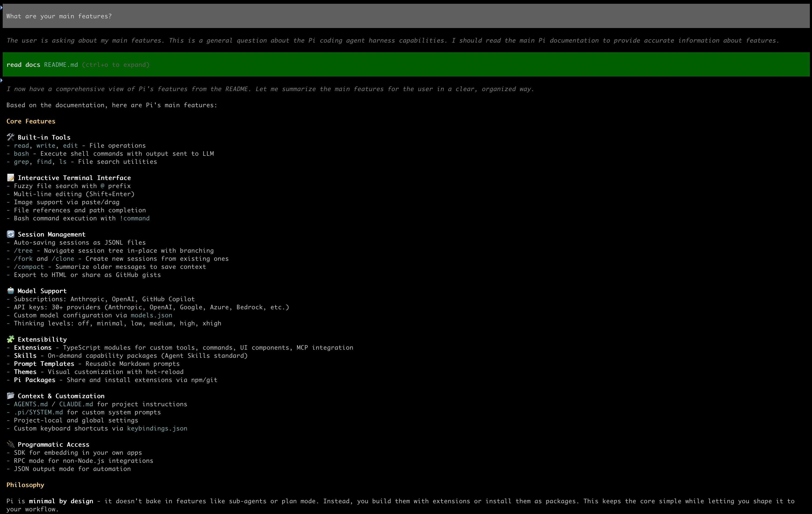This screenshot has width=812, height=514.
Task: Click 'CLAUDE.md' in Context & Customization
Action: (76, 404)
